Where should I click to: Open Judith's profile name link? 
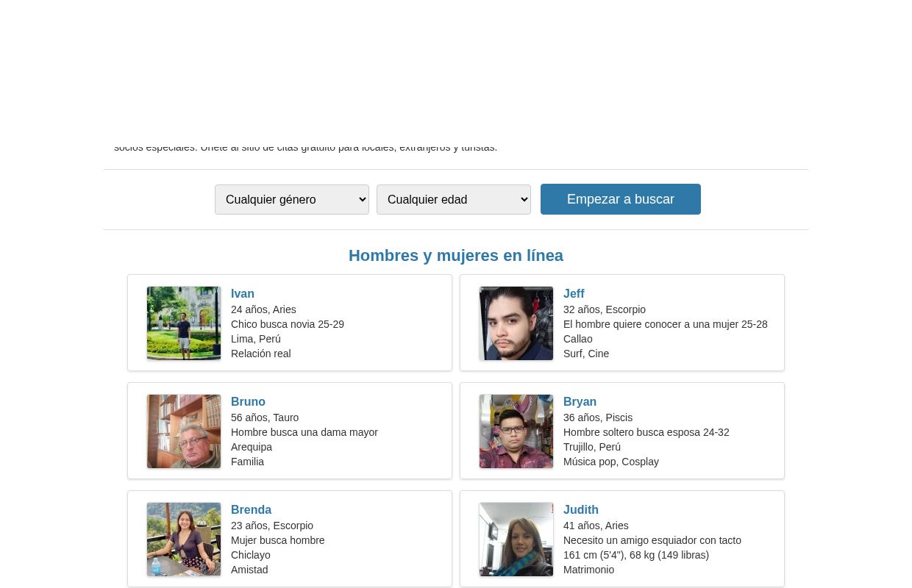581,509
